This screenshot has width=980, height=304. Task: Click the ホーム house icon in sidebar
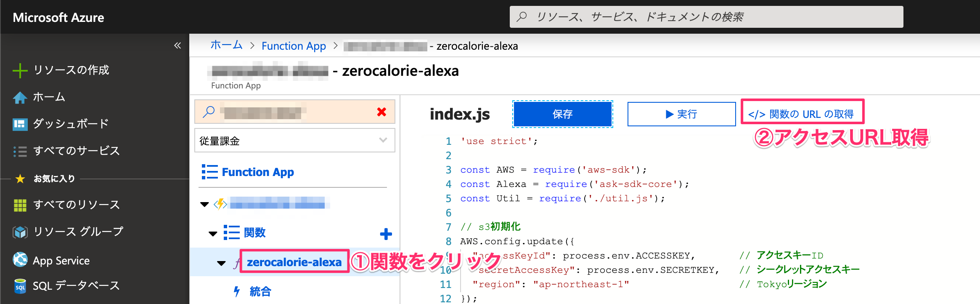pyautogui.click(x=20, y=97)
